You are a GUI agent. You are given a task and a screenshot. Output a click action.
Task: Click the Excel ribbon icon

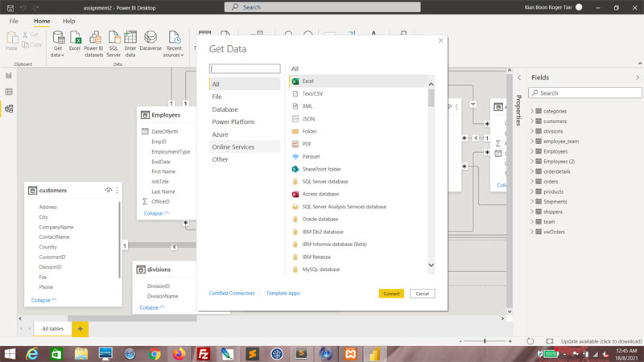75,41
